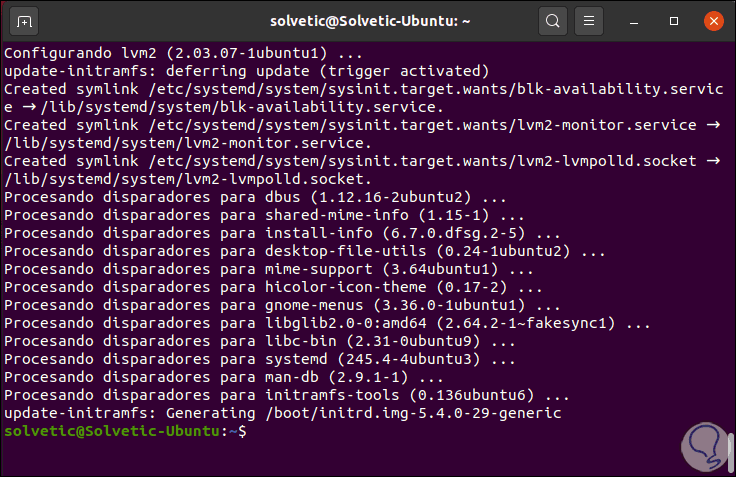Click the gnome-menus (3.36.0-1ubuntu1) line

click(x=282, y=305)
